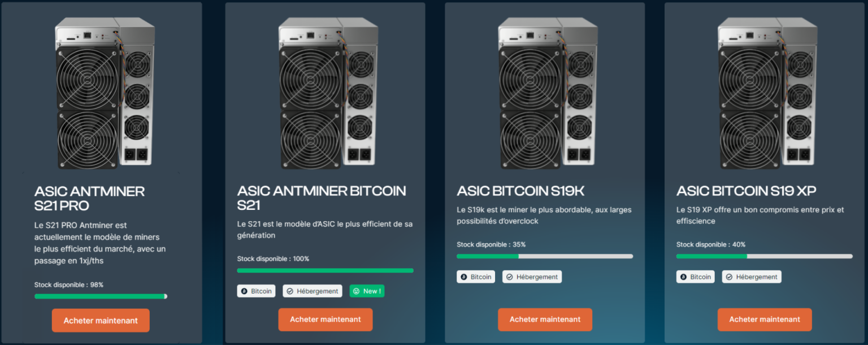The image size is (868, 345).
Task: Click the S19K 35% stock bar
Action: pyautogui.click(x=545, y=256)
